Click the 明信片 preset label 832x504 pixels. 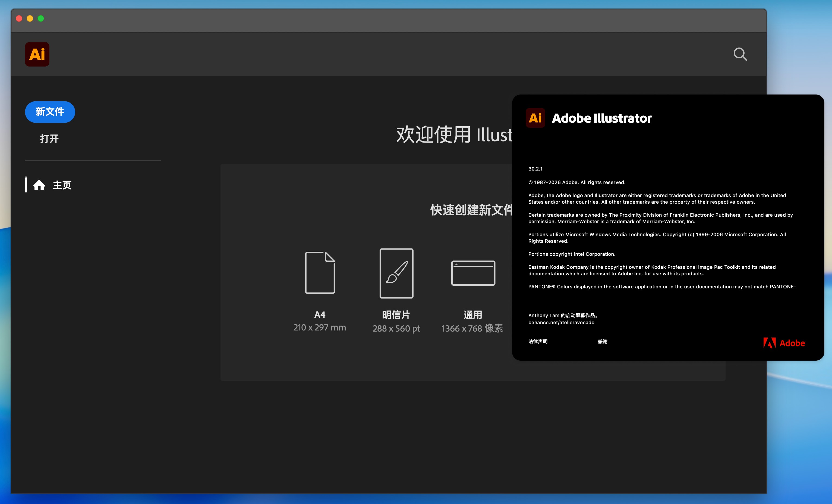point(396,315)
